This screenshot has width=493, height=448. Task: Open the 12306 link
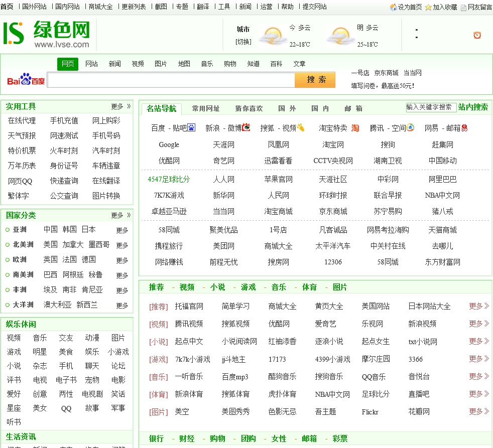pos(333,262)
